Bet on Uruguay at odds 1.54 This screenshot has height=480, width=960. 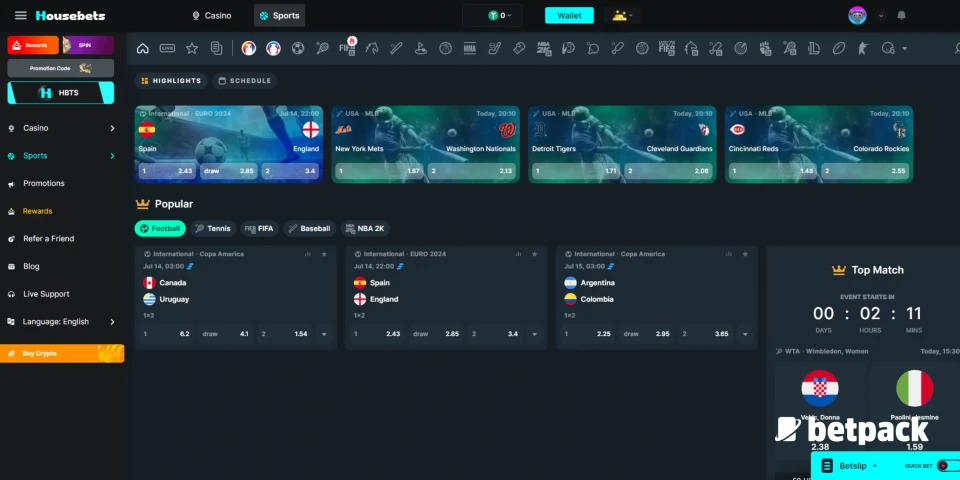pos(285,334)
